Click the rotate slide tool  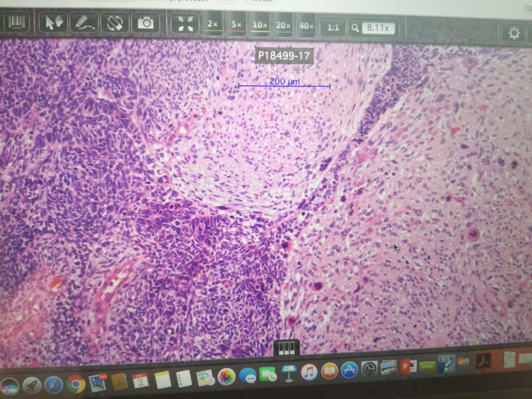114,23
